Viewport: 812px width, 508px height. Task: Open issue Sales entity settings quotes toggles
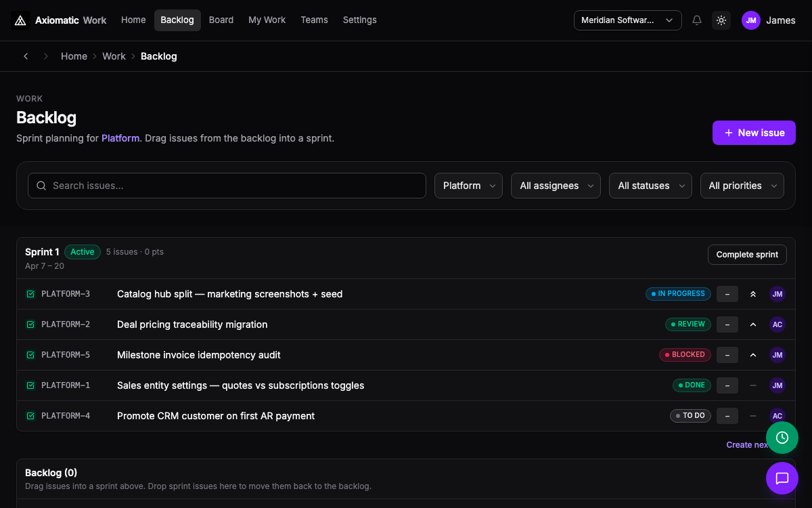click(241, 385)
